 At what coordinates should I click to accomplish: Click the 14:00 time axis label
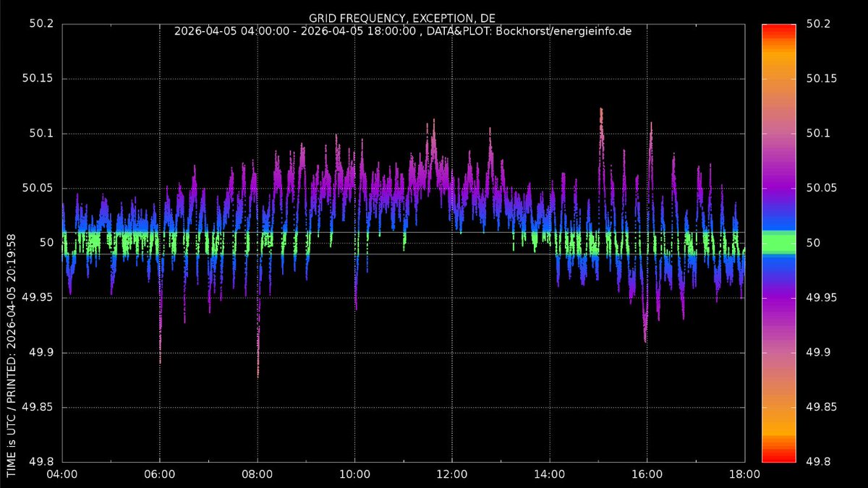[550, 475]
